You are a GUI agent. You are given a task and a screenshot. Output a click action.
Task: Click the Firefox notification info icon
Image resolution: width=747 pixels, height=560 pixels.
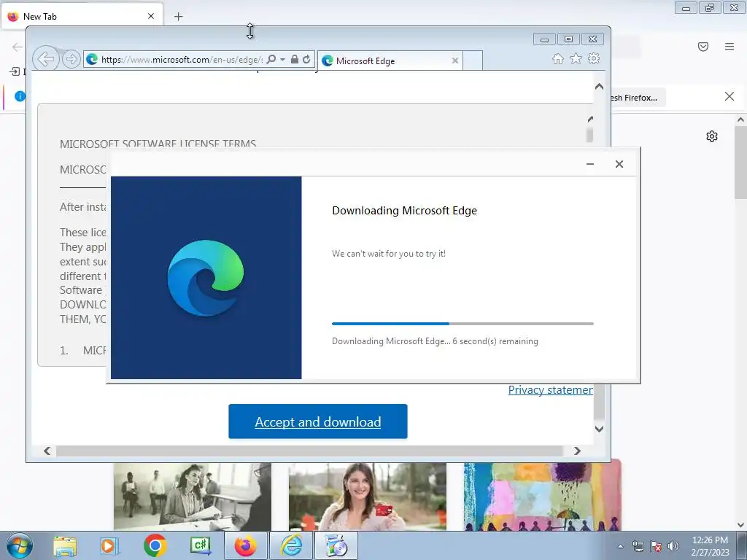point(20,96)
